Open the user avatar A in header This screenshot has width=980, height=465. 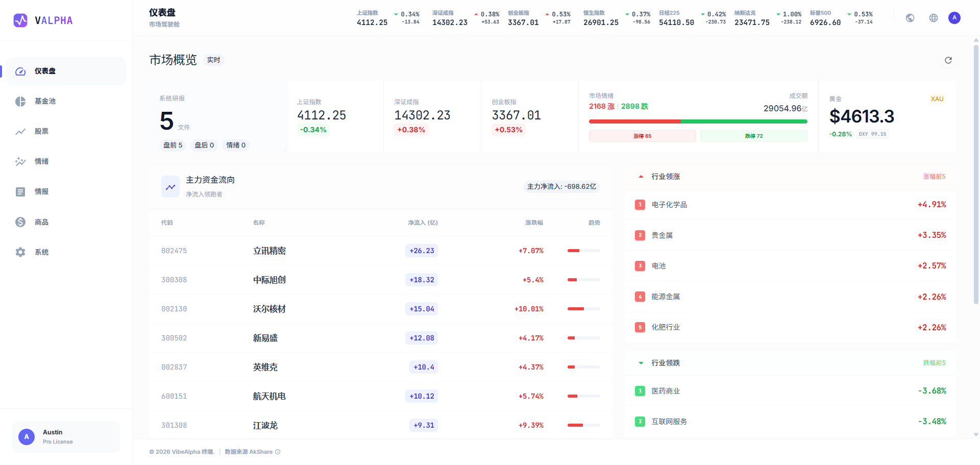point(954,18)
